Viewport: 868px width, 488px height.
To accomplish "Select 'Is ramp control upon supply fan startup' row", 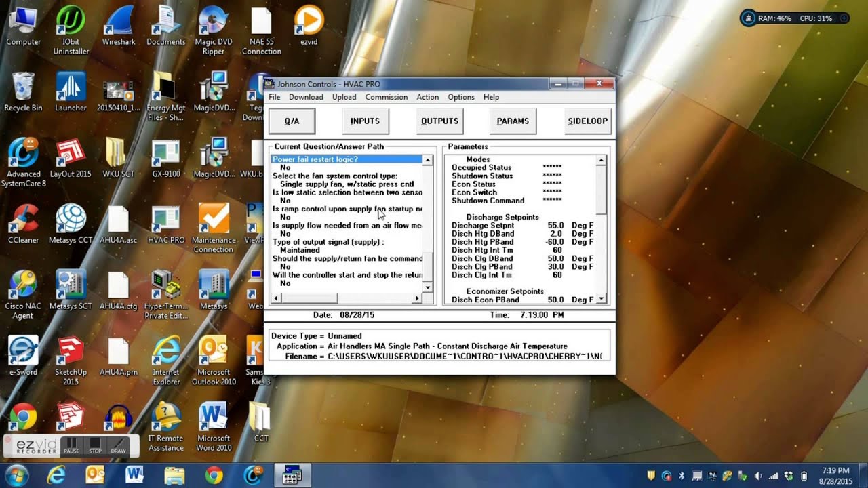I will pos(347,209).
